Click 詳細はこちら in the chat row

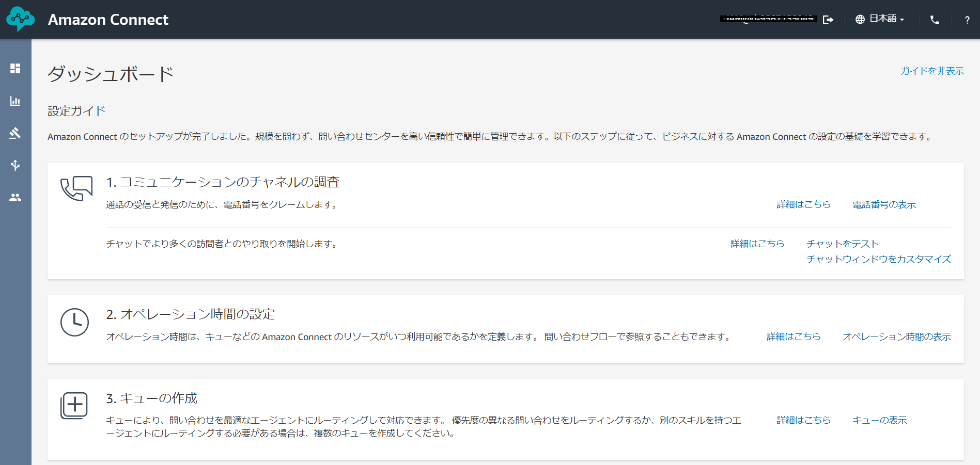tap(757, 244)
